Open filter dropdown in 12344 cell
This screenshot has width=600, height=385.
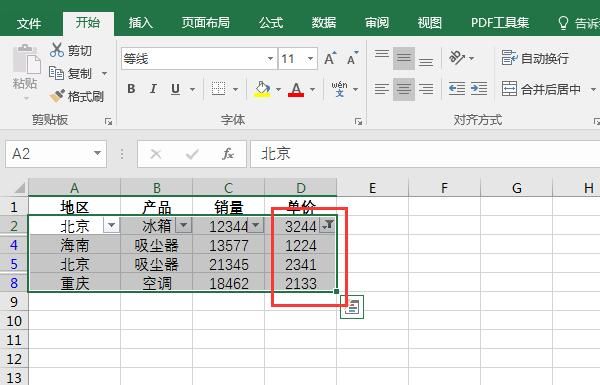tap(255, 225)
